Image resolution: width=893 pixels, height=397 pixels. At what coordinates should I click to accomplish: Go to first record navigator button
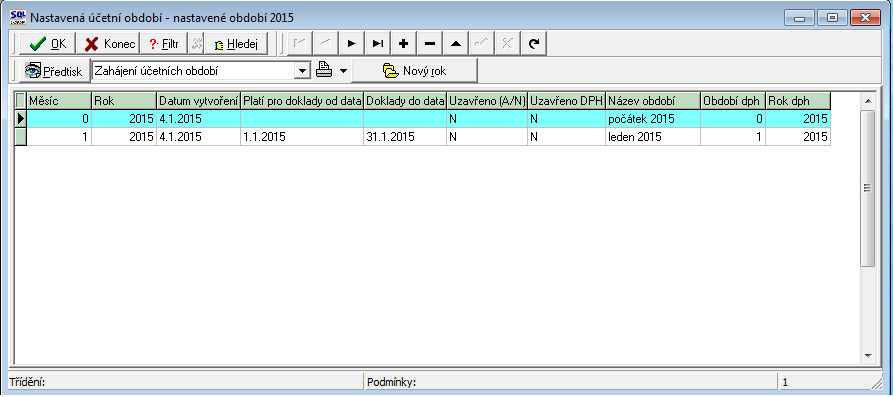coord(299,43)
